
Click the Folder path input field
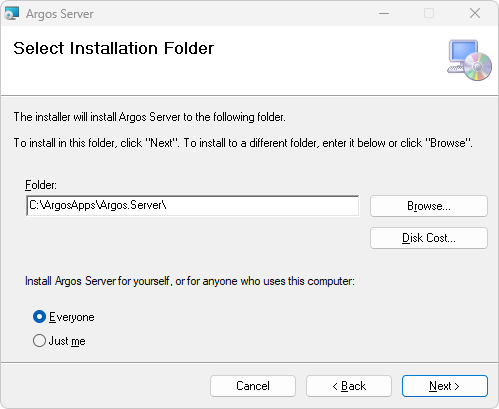click(x=193, y=205)
